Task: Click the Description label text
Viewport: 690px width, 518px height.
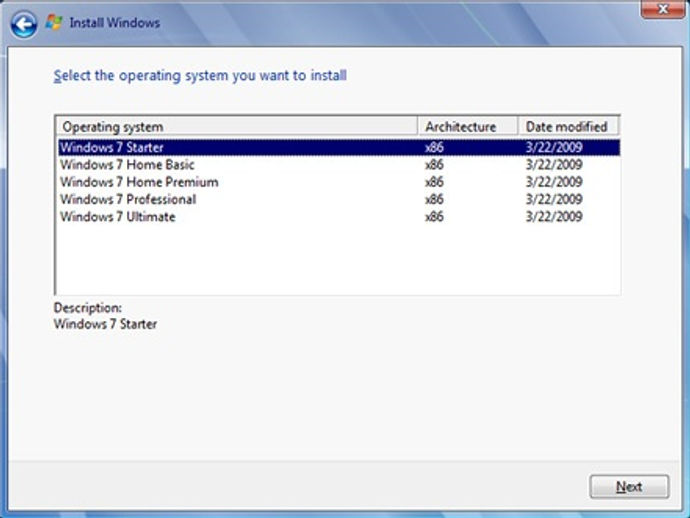Action: pos(88,308)
